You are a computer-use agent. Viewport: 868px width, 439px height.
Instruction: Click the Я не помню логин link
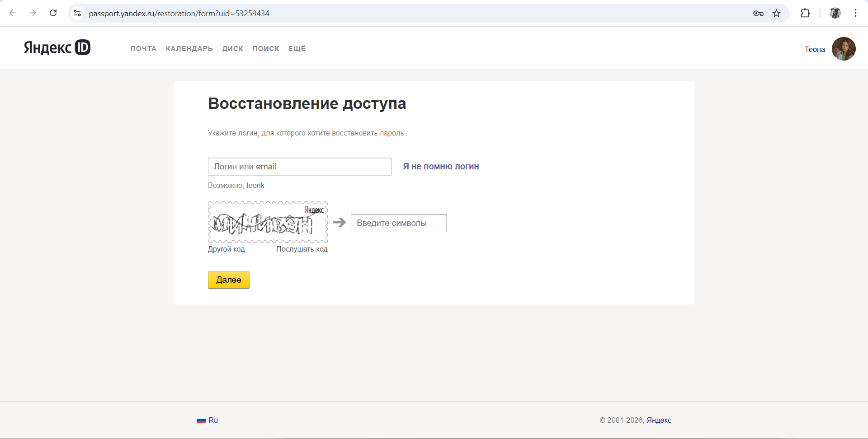point(440,166)
